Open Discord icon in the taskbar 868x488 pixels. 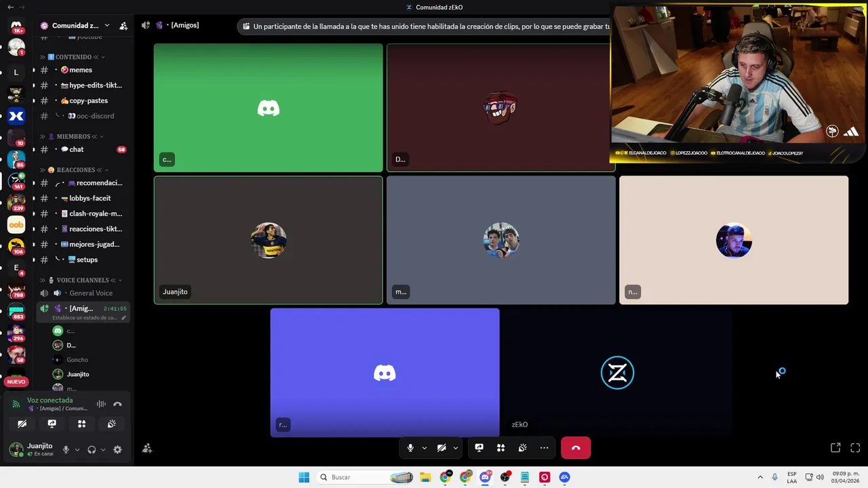pos(485,477)
